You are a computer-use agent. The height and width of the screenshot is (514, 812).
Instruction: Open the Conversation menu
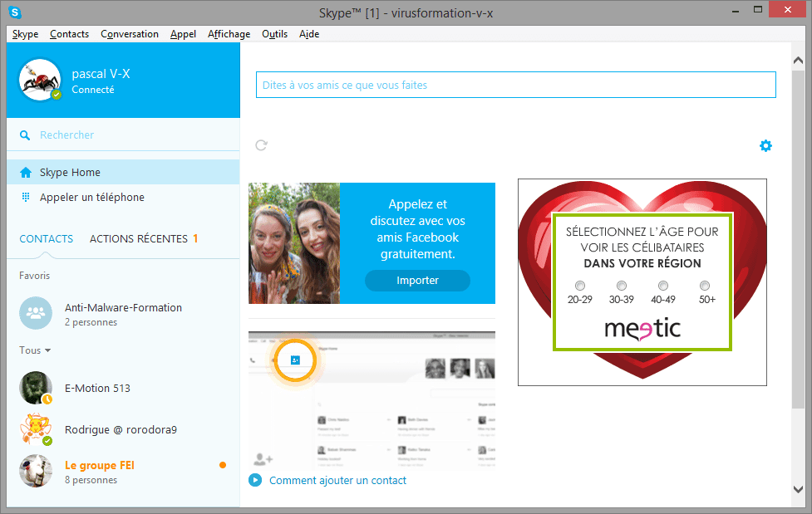(x=130, y=34)
